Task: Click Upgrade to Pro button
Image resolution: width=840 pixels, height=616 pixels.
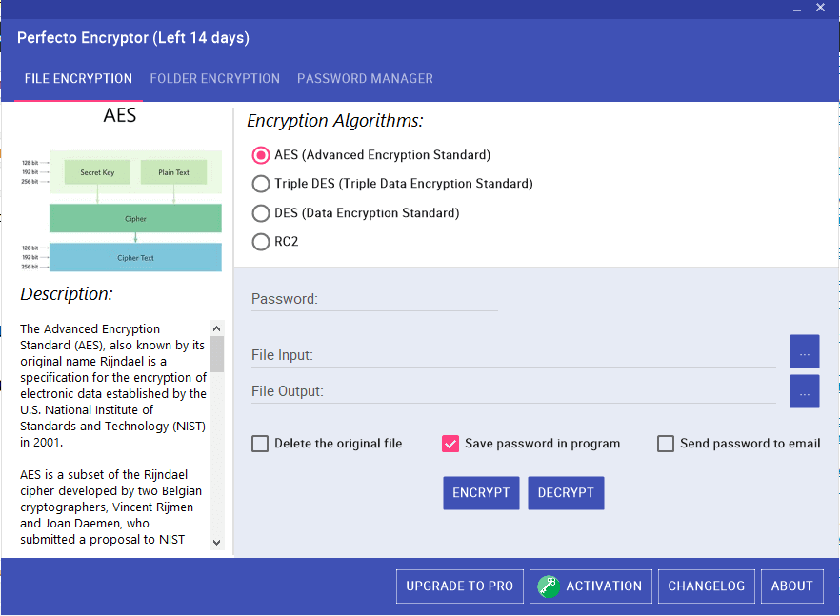Action: coord(460,586)
